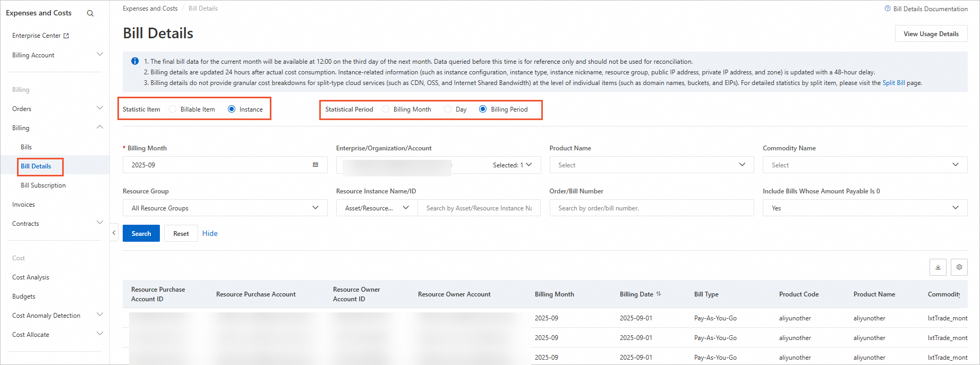This screenshot has height=365, width=980.
Task: Sort by Billing Date column icon
Action: pos(659,294)
